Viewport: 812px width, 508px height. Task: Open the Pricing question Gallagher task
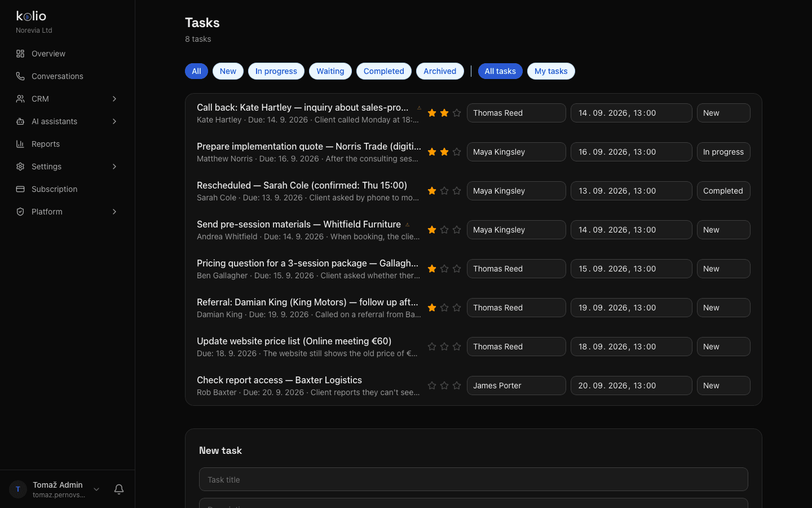308,263
